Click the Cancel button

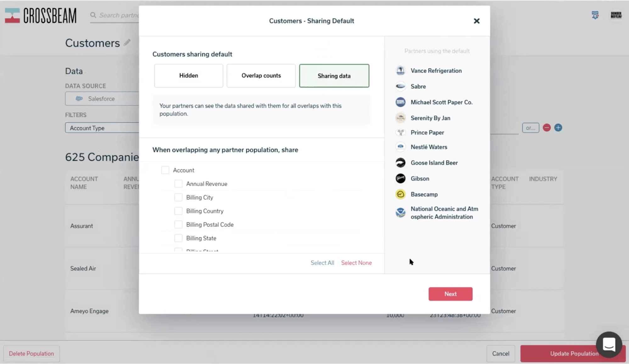pyautogui.click(x=501, y=353)
